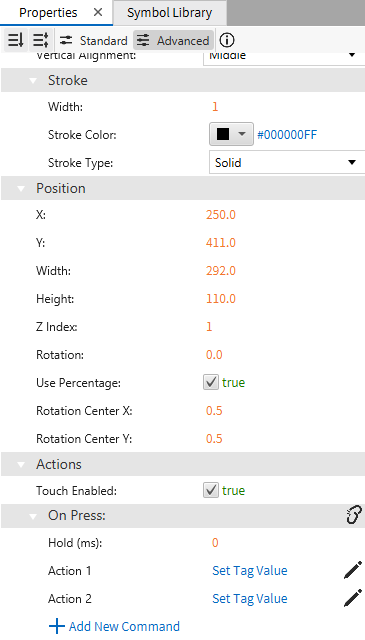The height and width of the screenshot is (640, 365).
Task: Collapse the Position section
Action: (21, 189)
